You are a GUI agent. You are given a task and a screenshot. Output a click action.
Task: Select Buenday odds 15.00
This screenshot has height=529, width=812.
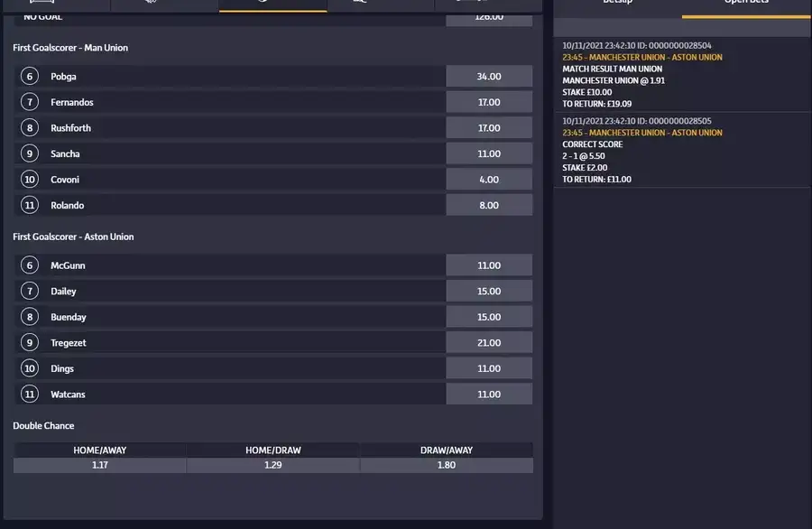[489, 317]
